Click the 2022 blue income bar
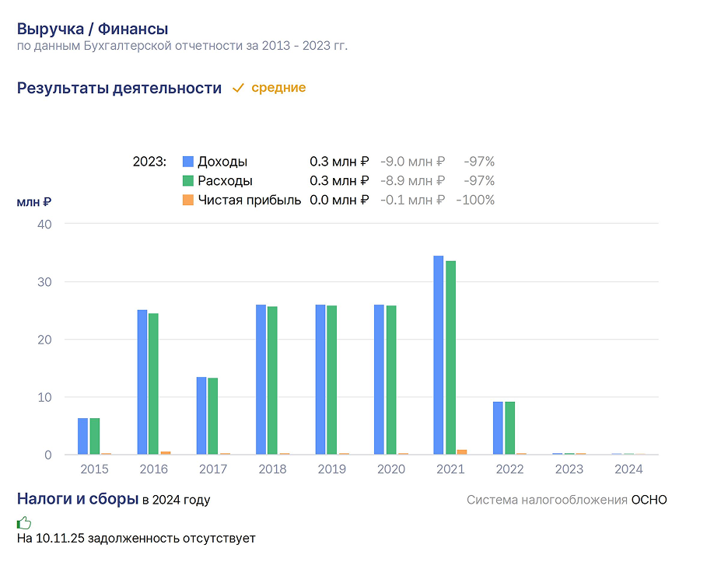728x586 pixels. (x=498, y=427)
